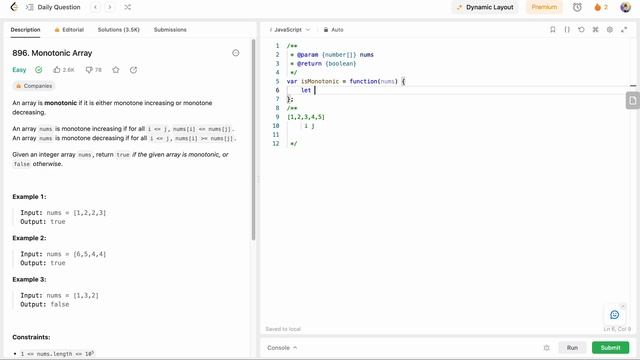Show the Companies tag

33,86
